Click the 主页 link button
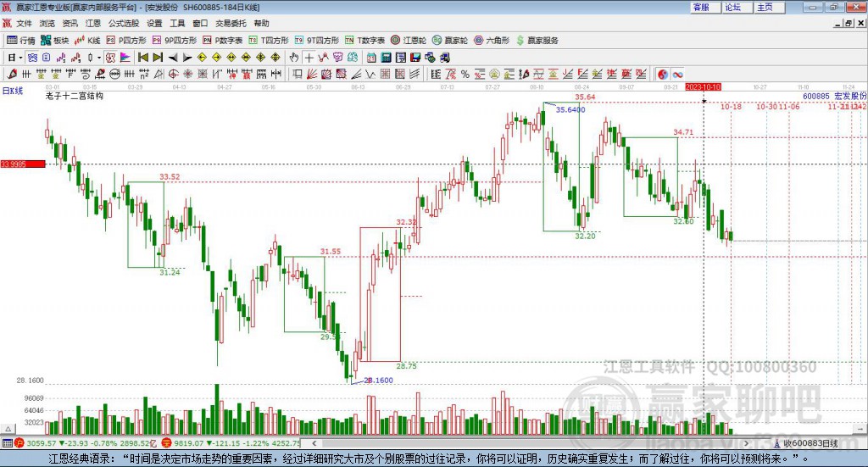The image size is (868, 467). tap(770, 7)
